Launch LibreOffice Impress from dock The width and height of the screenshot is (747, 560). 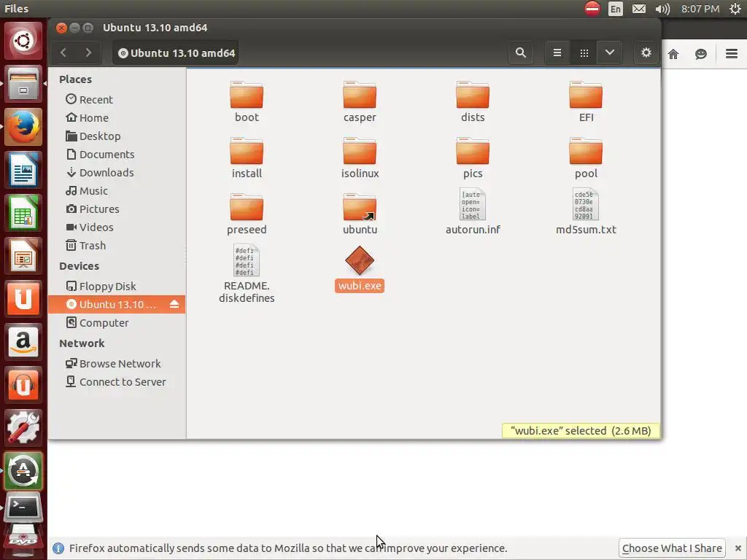click(23, 256)
